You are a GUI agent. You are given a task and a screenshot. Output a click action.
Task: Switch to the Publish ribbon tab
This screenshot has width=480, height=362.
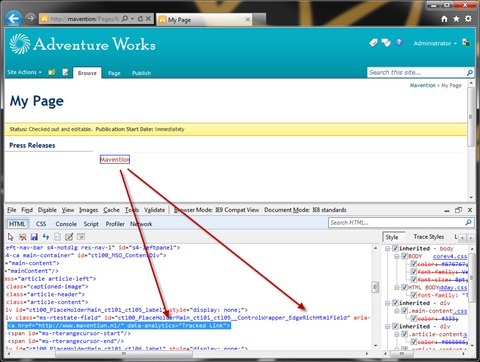[x=141, y=73]
